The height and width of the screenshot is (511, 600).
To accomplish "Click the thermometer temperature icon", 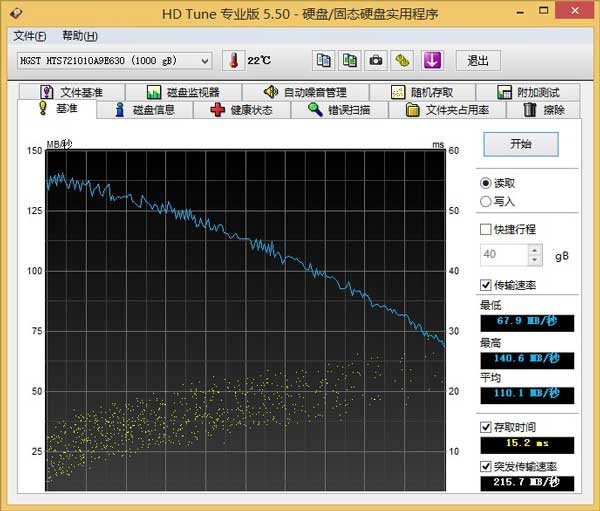I will click(233, 60).
